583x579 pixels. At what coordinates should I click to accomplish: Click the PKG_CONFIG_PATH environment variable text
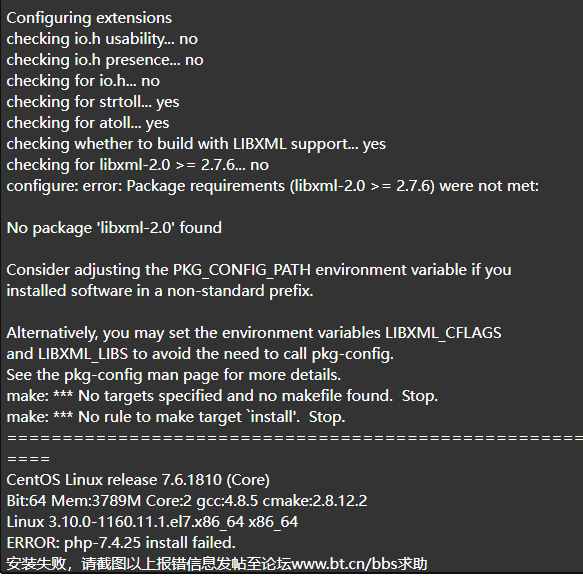click(242, 270)
